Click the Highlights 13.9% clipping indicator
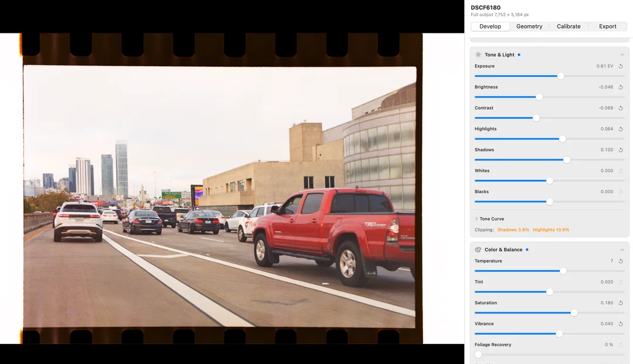The height and width of the screenshot is (364, 633). pyautogui.click(x=551, y=230)
